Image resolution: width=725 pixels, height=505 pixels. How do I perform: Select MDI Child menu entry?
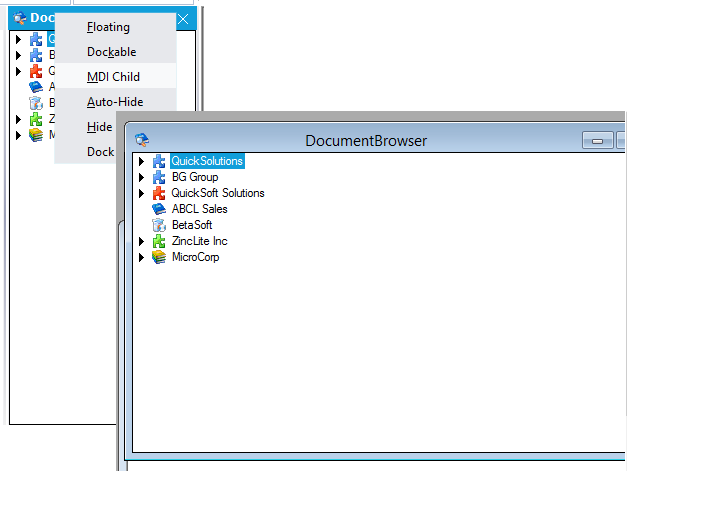coord(115,77)
